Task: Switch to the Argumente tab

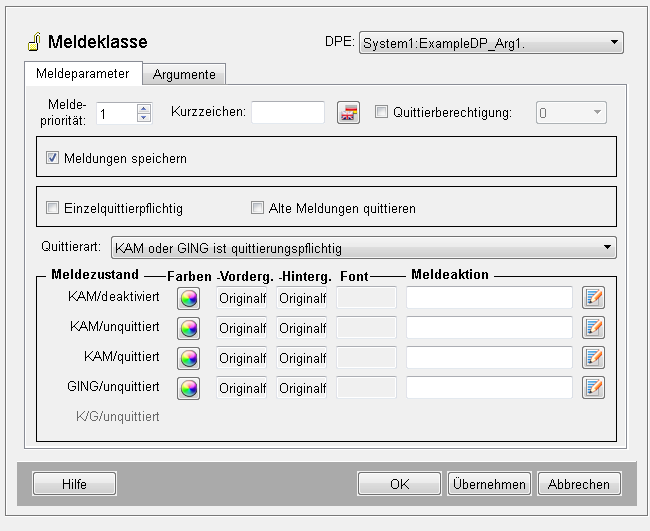Action: click(184, 74)
